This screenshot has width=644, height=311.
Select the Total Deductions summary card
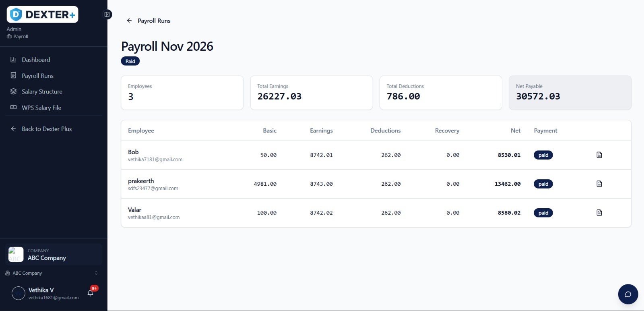point(441,93)
